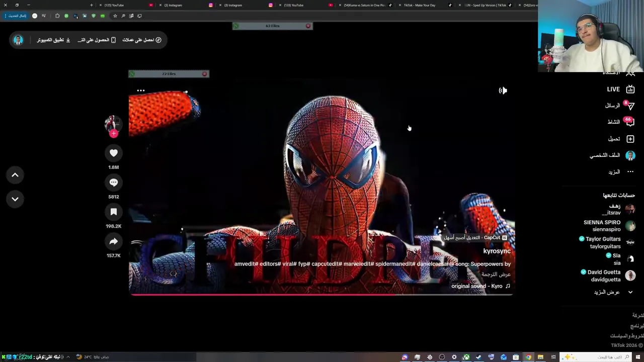Toggle the video sound with the speaker icon
The width and height of the screenshot is (644, 362).
coord(503,90)
